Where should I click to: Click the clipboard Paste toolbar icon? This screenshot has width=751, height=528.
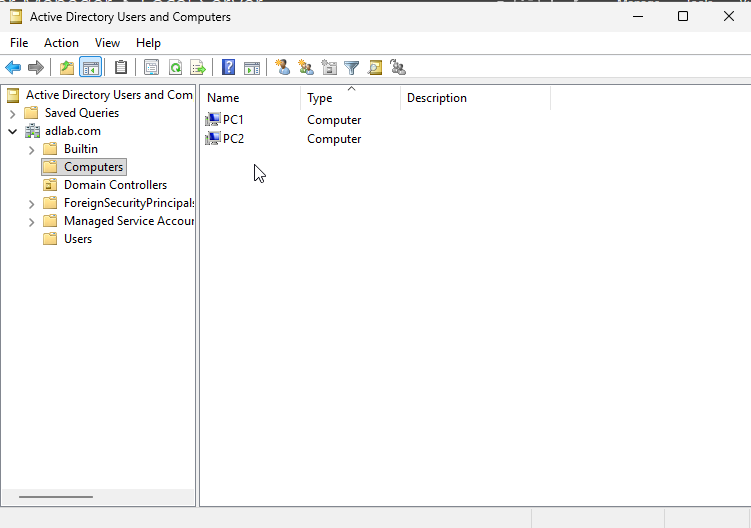pyautogui.click(x=121, y=68)
